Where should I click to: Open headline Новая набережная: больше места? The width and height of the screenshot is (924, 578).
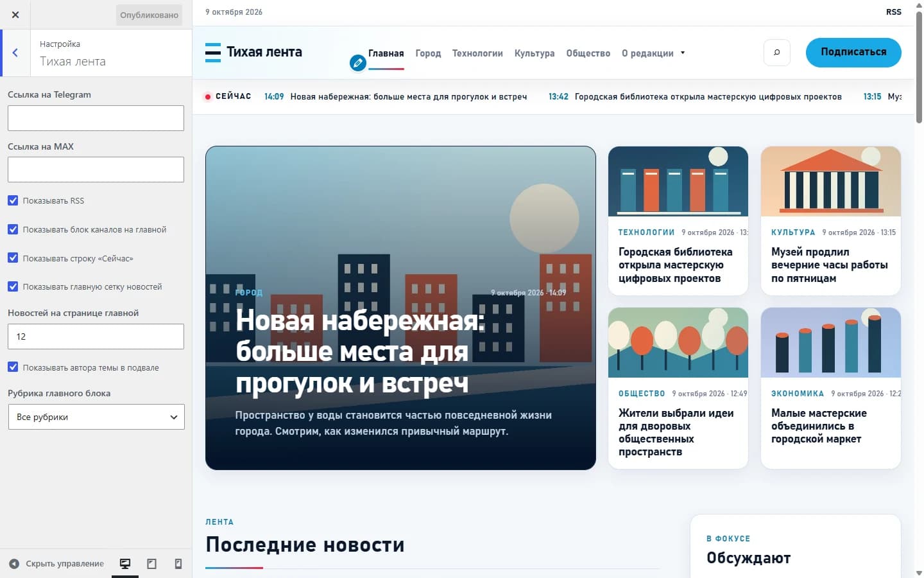coord(359,351)
